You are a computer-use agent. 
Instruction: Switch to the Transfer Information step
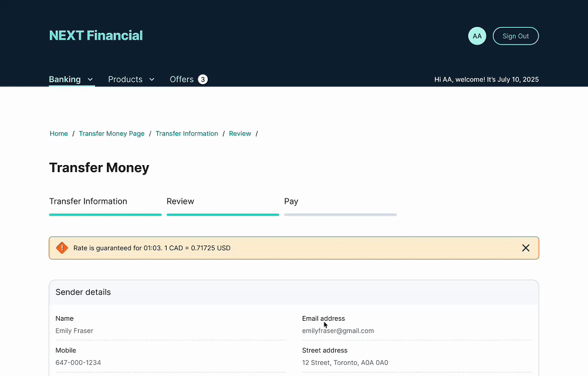88,201
